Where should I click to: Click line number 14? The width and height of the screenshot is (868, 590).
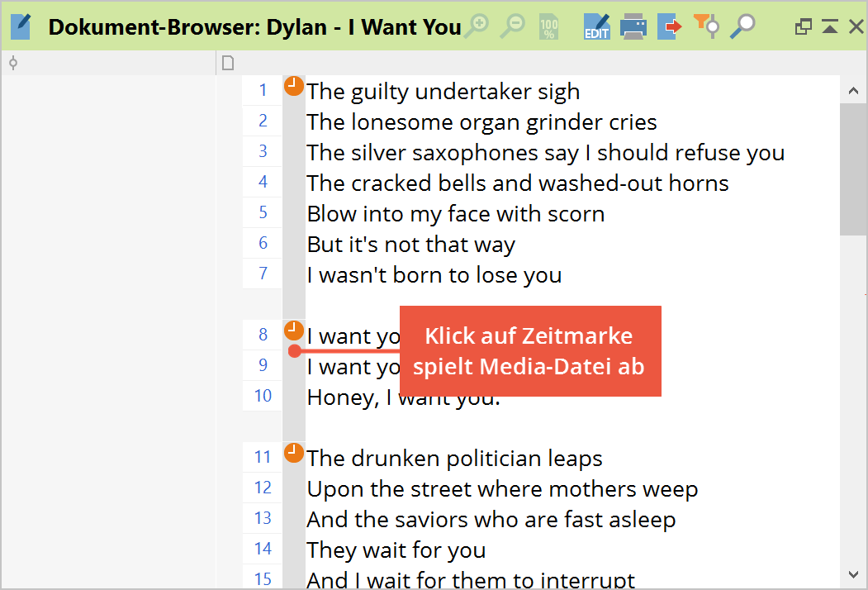pyautogui.click(x=263, y=549)
